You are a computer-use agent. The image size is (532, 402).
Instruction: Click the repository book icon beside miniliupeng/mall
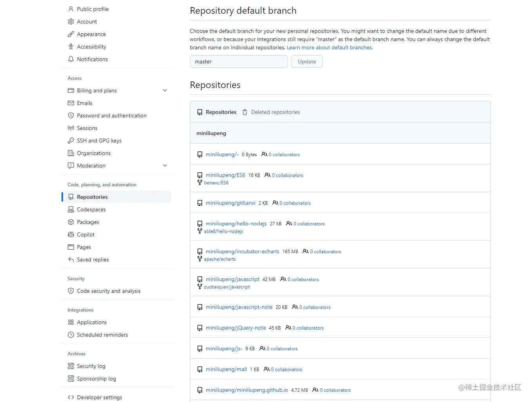pos(200,369)
